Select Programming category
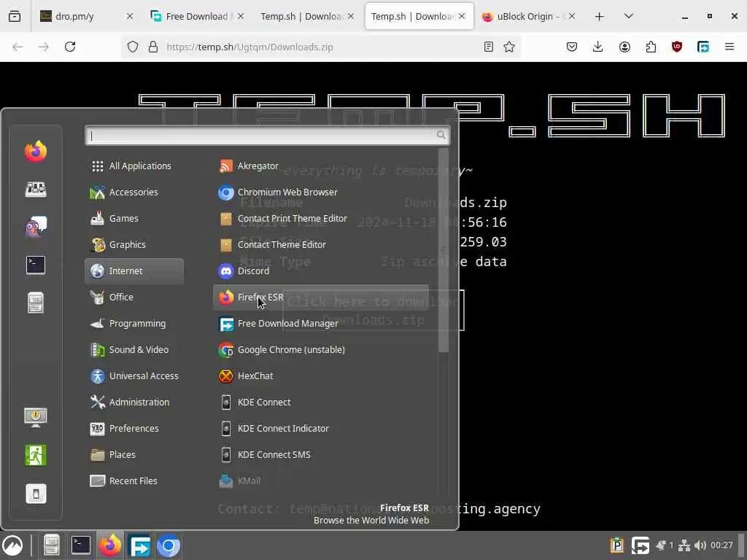The image size is (747, 560). 134,323
